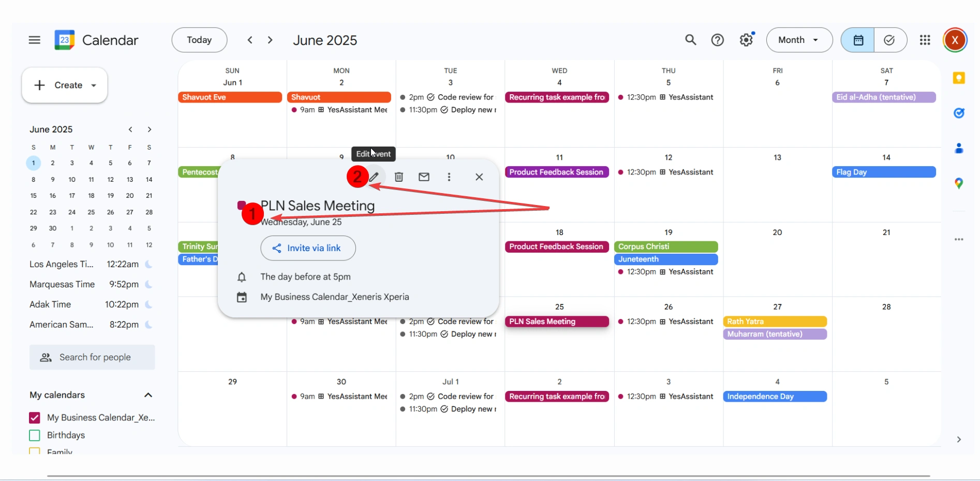Open the Month view dropdown
The width and height of the screenshot is (980, 481).
tap(799, 40)
